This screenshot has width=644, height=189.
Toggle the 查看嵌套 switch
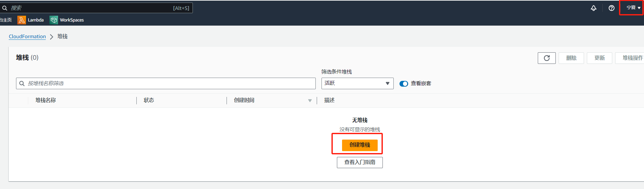[x=404, y=83]
